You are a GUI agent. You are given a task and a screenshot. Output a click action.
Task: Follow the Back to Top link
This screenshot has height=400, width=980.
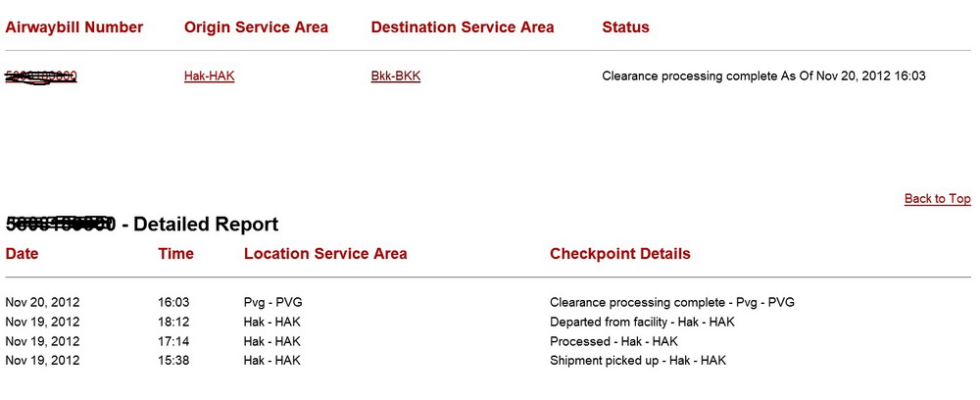(x=938, y=199)
